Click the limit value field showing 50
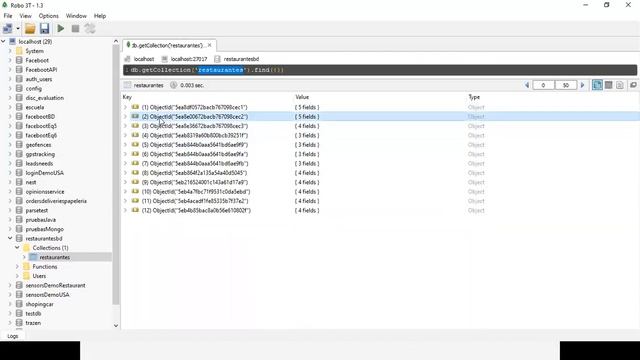Screen dimensions: 640x360 566,85
